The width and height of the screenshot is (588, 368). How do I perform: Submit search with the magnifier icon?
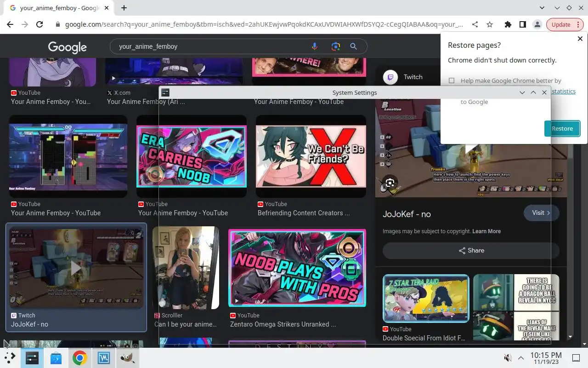(x=353, y=46)
